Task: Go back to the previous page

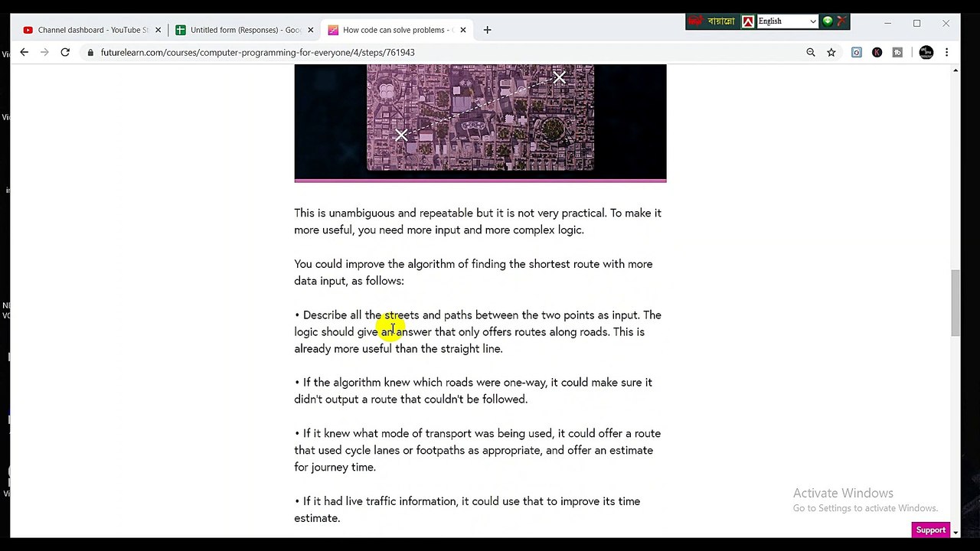Action: pyautogui.click(x=24, y=52)
